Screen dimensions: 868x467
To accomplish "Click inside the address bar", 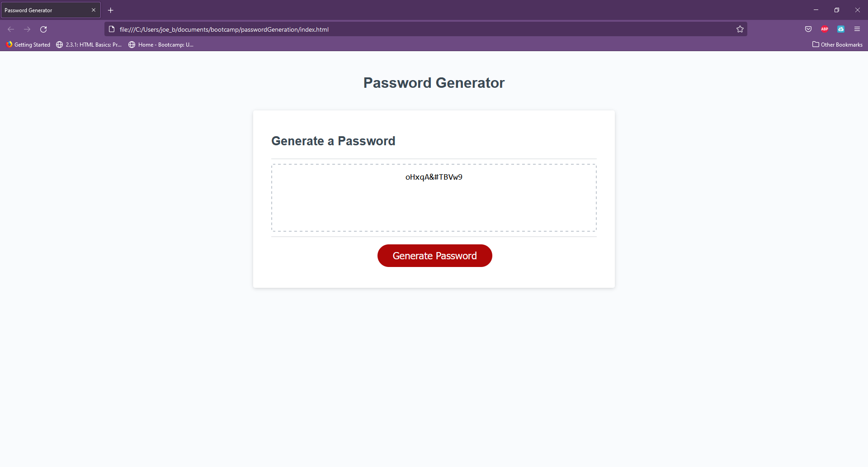I will 407,29.
